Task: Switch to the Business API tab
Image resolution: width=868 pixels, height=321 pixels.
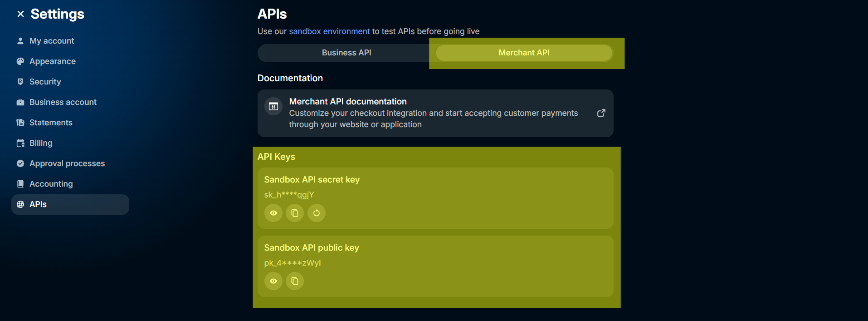Action: 346,53
